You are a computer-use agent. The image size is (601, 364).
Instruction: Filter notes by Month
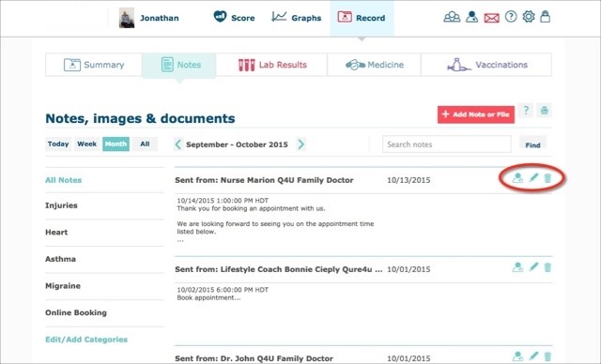pos(116,144)
